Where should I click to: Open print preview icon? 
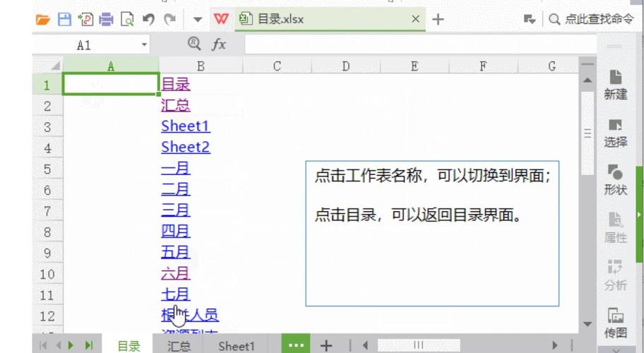[127, 19]
